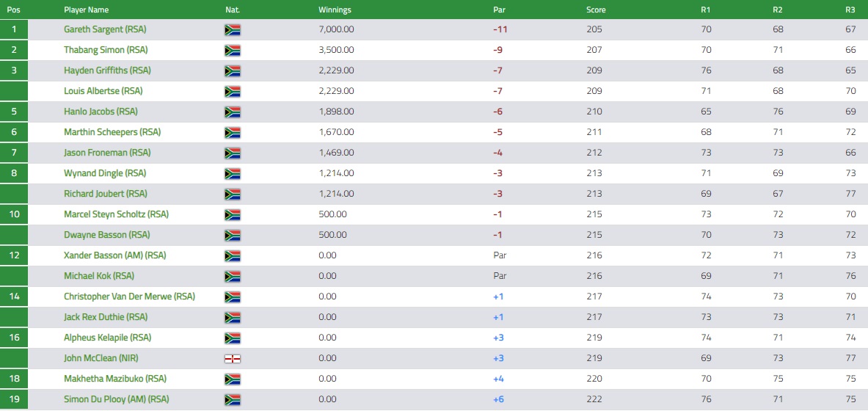Click the R2 column header
Screen dimensions: 868x411
click(x=778, y=10)
